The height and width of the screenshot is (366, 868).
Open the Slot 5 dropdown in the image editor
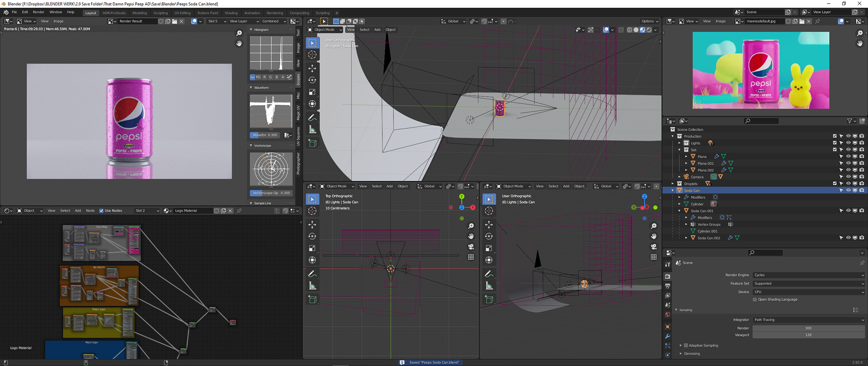point(217,21)
